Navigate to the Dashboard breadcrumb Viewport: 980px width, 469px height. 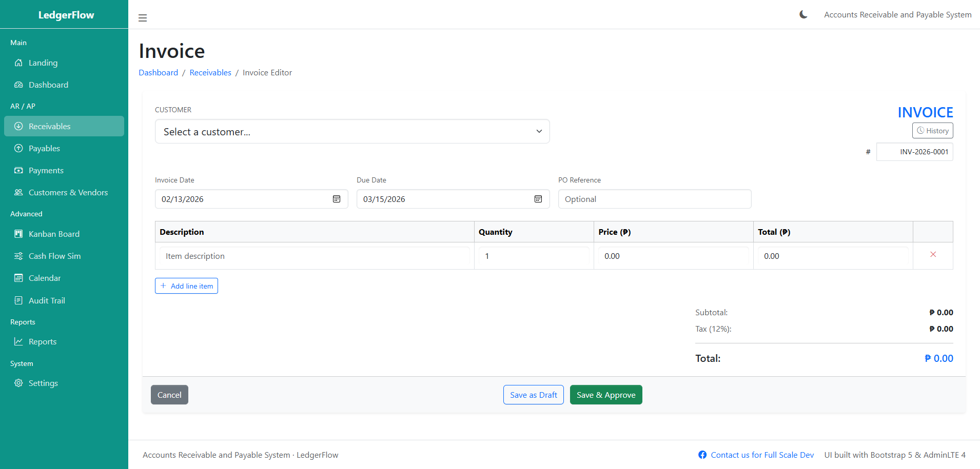point(158,72)
